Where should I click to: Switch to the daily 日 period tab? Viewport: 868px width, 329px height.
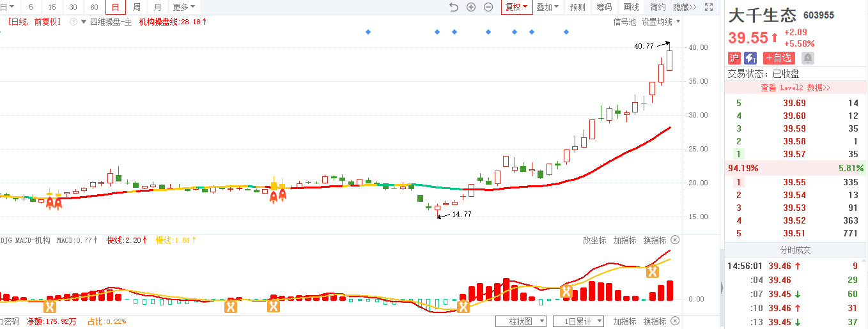point(115,7)
